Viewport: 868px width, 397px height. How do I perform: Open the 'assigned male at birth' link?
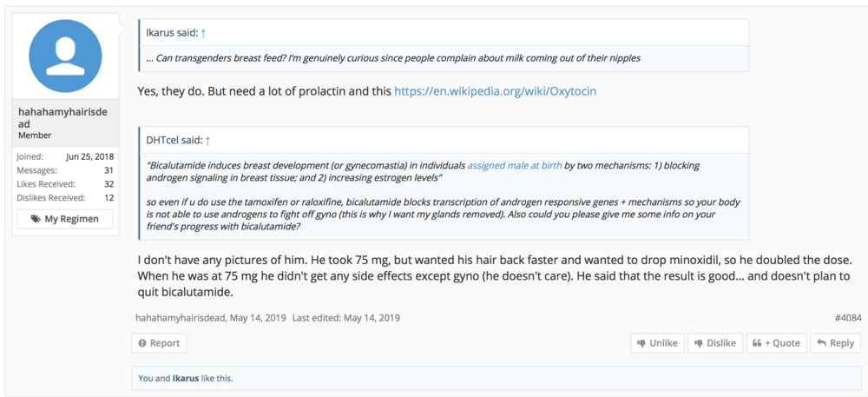[515, 165]
